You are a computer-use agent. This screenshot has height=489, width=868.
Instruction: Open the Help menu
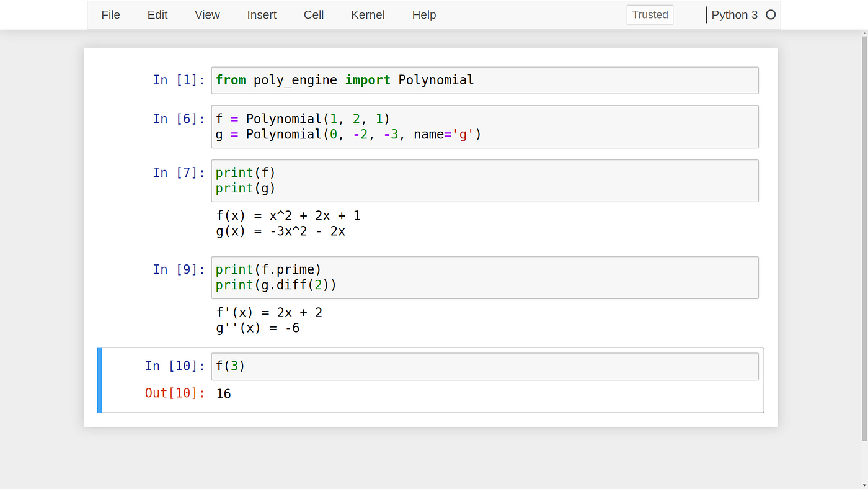coord(424,14)
